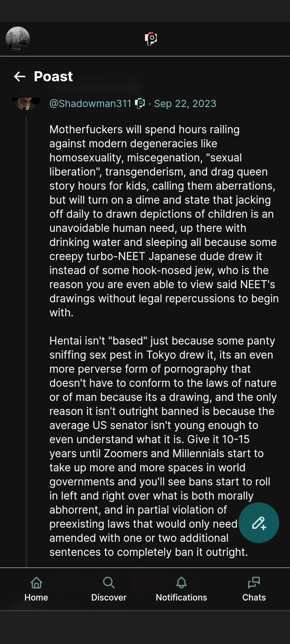Image resolution: width=290 pixels, height=644 pixels.
Task: Switch to the Home tab label
Action: 36,597
